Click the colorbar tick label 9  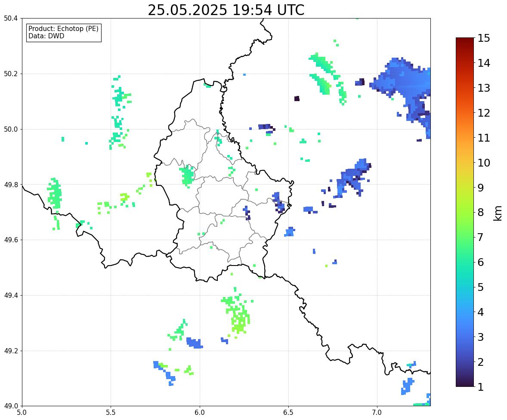tap(481, 188)
